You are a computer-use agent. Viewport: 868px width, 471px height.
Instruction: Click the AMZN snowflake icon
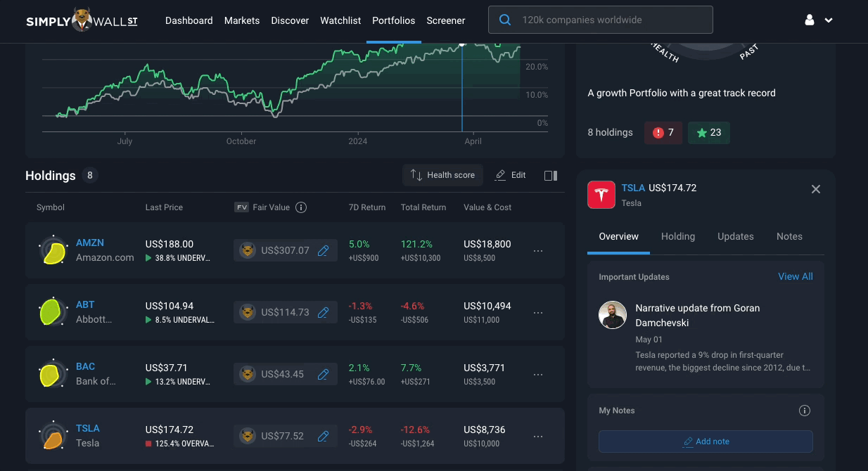(53, 251)
